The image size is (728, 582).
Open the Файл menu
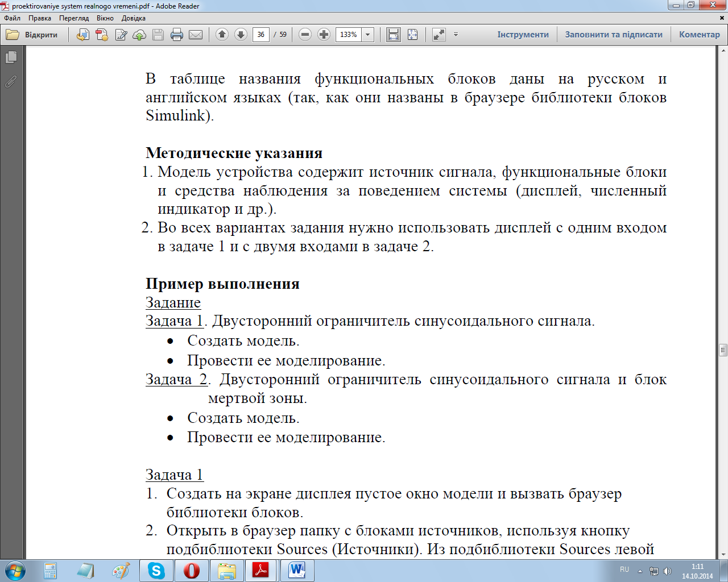[x=12, y=18]
